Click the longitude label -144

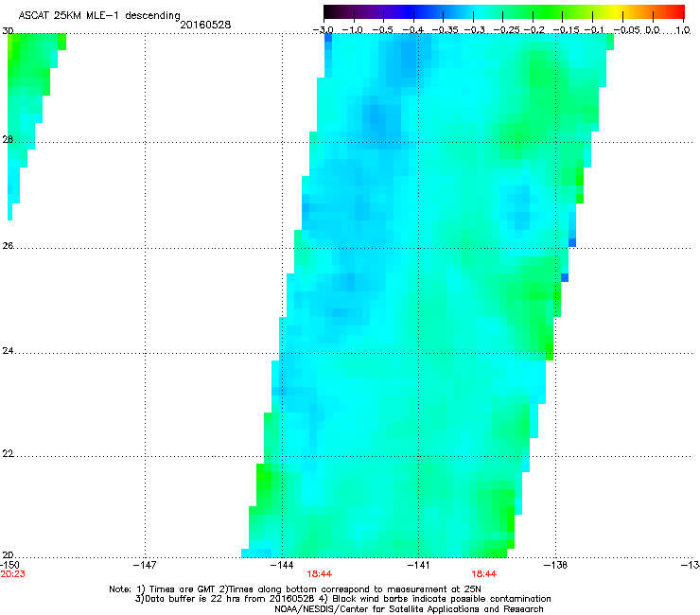282,565
